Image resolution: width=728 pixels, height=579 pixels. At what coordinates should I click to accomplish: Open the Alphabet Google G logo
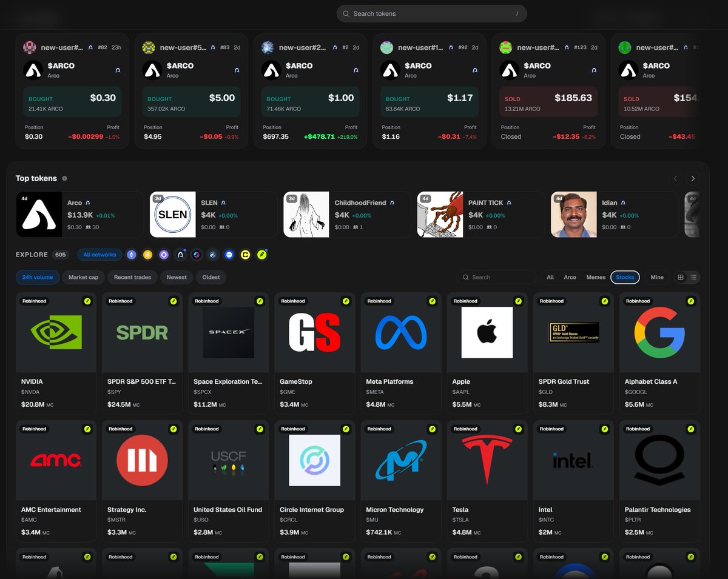tap(659, 332)
